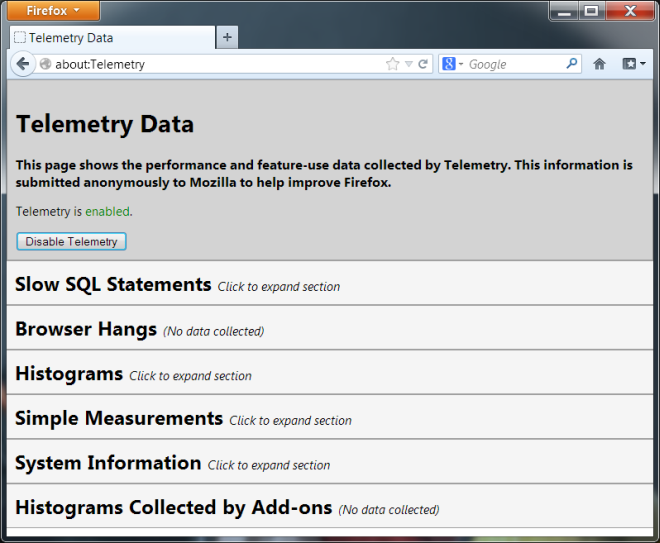Open a new tab with plus button
The width and height of the screenshot is (660, 543).
(x=227, y=37)
